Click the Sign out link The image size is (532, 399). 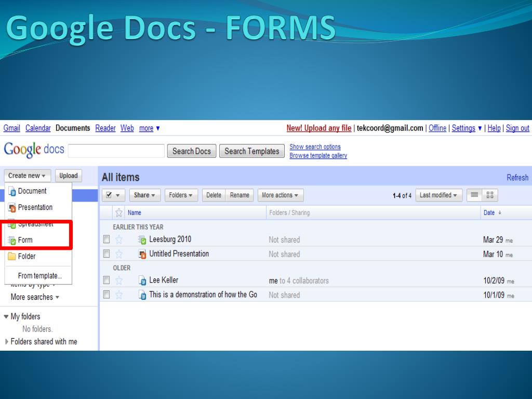[x=517, y=128]
